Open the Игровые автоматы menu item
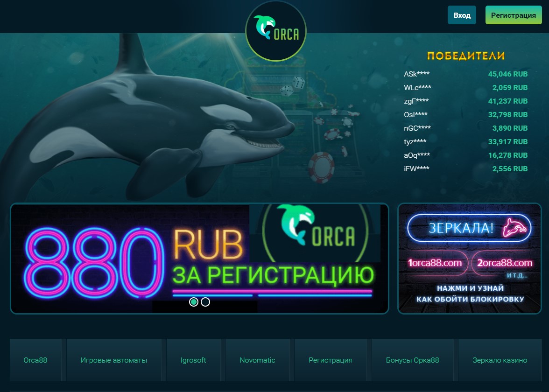Viewport: 549px width, 392px height. click(114, 360)
